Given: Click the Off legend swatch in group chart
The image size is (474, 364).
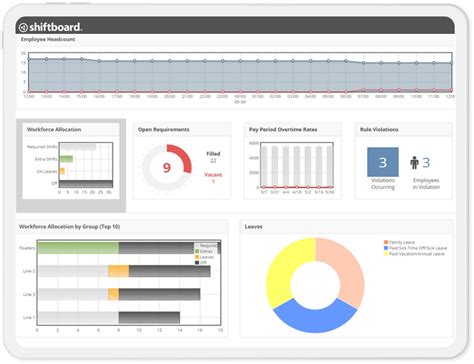Looking at the screenshot, I should click(x=197, y=263).
